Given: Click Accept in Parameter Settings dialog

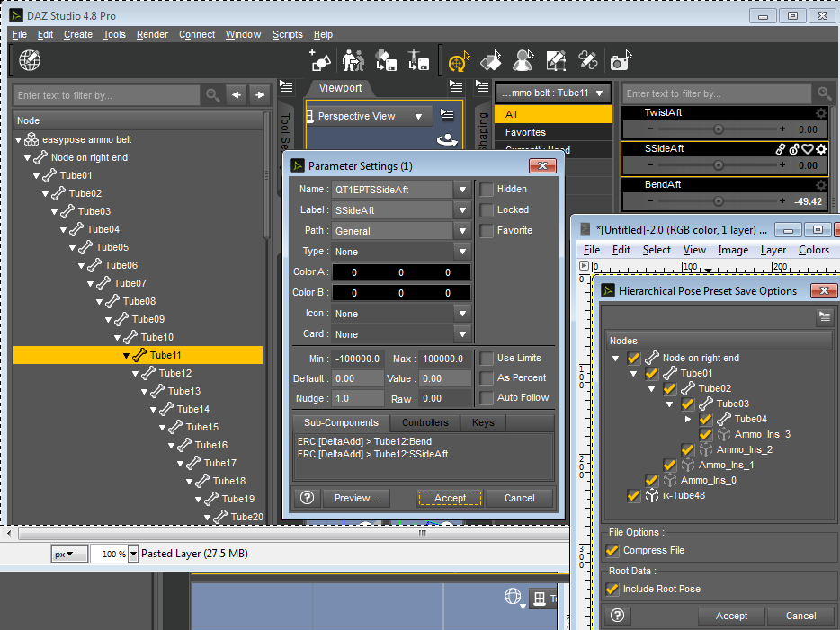Looking at the screenshot, I should click(450, 498).
